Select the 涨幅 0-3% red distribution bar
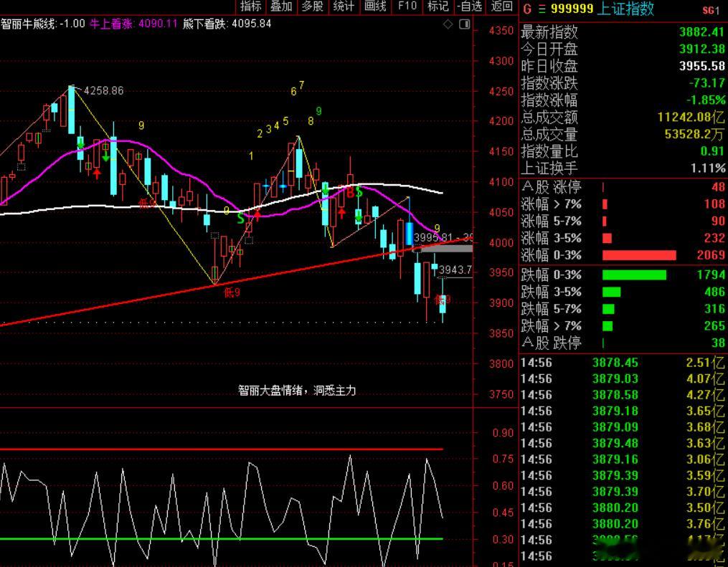 pyautogui.click(x=639, y=255)
